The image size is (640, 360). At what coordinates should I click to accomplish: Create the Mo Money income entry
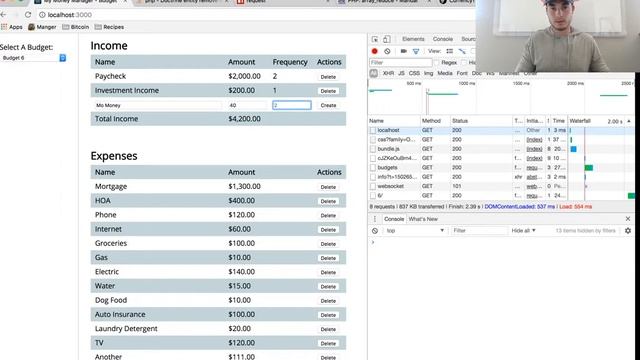tap(328, 105)
